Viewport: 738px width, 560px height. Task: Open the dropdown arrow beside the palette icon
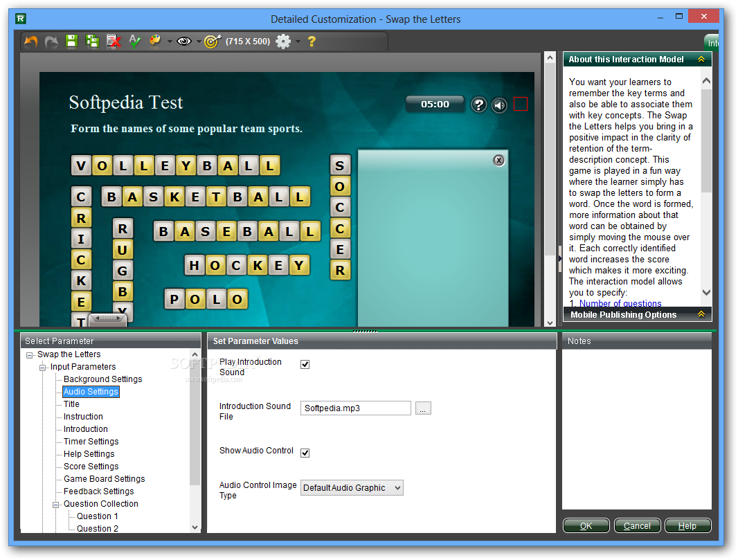click(x=170, y=42)
